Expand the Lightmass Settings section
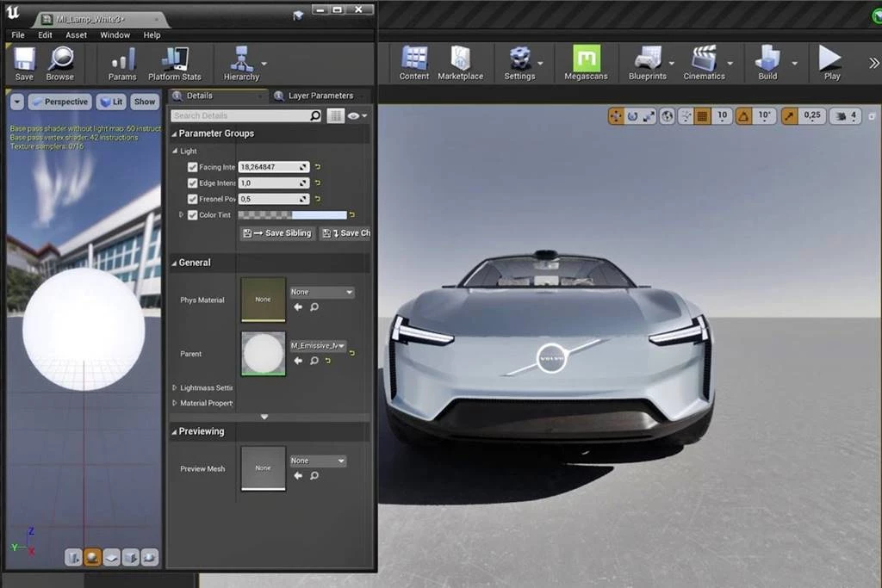 click(x=175, y=388)
